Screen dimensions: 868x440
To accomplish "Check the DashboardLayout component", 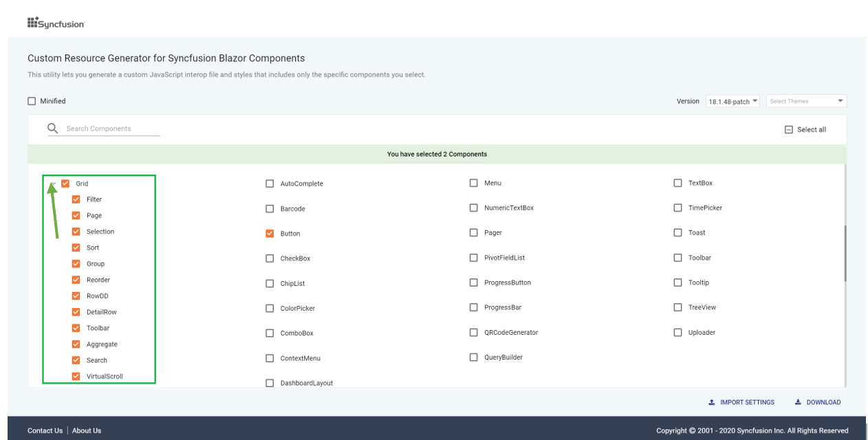I will 270,383.
